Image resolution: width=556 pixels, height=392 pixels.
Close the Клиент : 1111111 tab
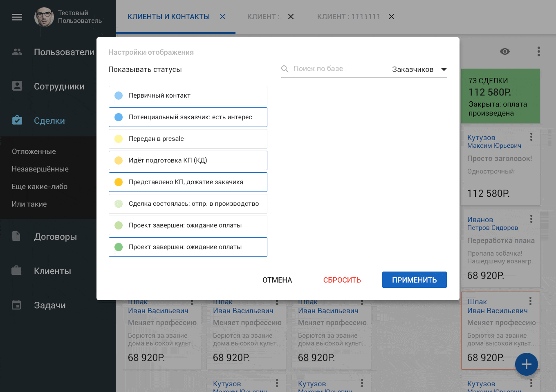point(391,17)
